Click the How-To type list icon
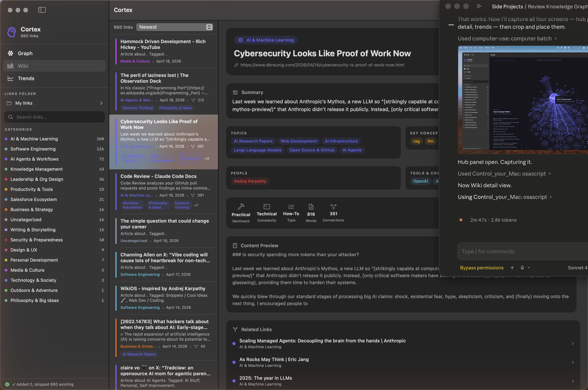This screenshot has height=390, width=588. pyautogui.click(x=291, y=207)
